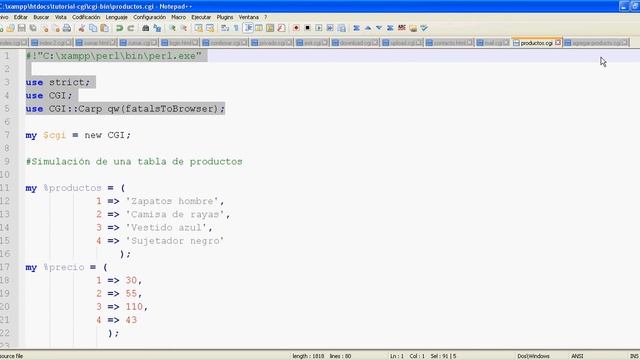This screenshot has width=640, height=360.
Task: Toggle show all characters (pilcrow icon)
Action: [236, 28]
